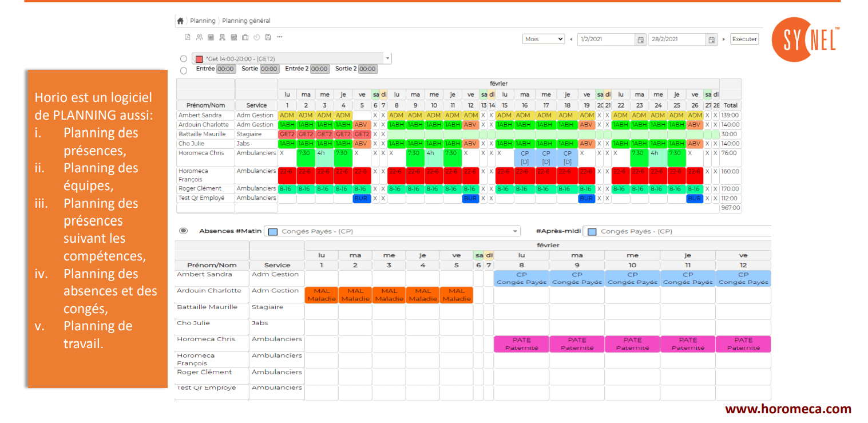This screenshot has height=423, width=868.
Task: Click the start date field 1/2/2021
Action: [607, 39]
